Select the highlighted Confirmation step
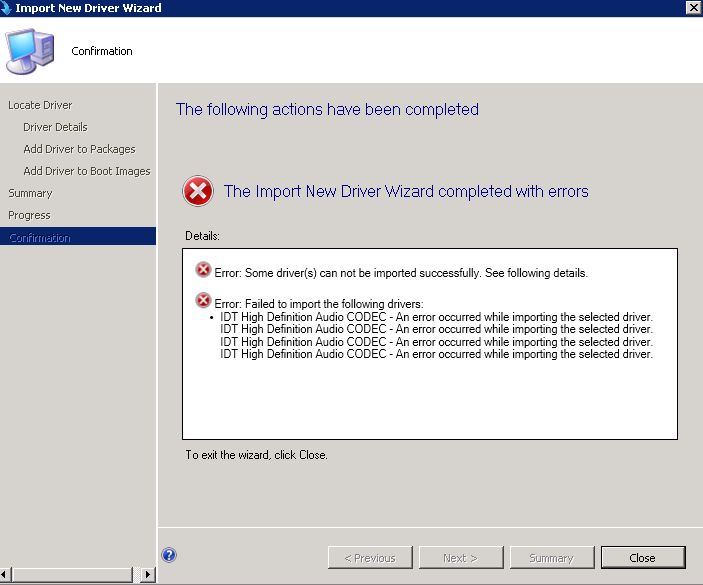The height and width of the screenshot is (585, 703). (78, 237)
